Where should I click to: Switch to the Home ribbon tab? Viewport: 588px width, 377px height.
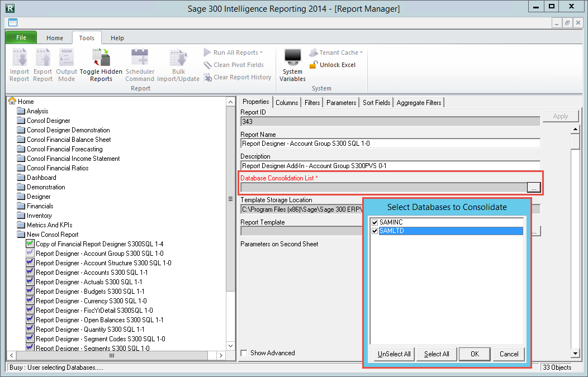55,38
